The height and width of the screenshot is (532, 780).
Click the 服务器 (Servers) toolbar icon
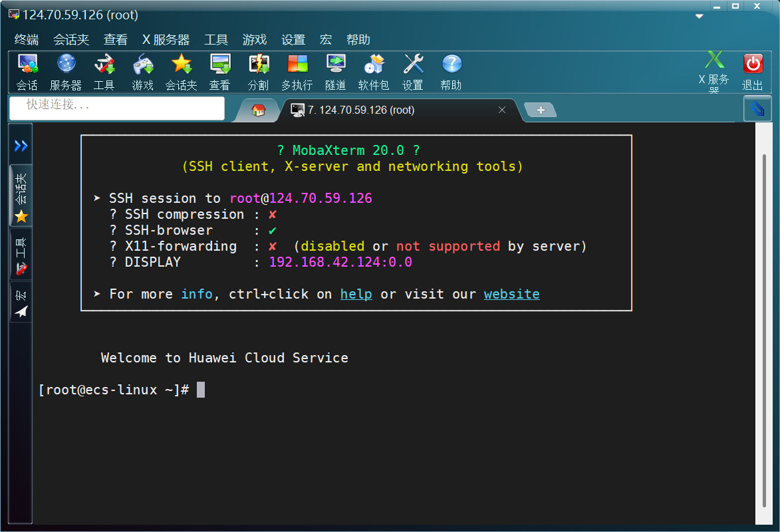point(66,72)
